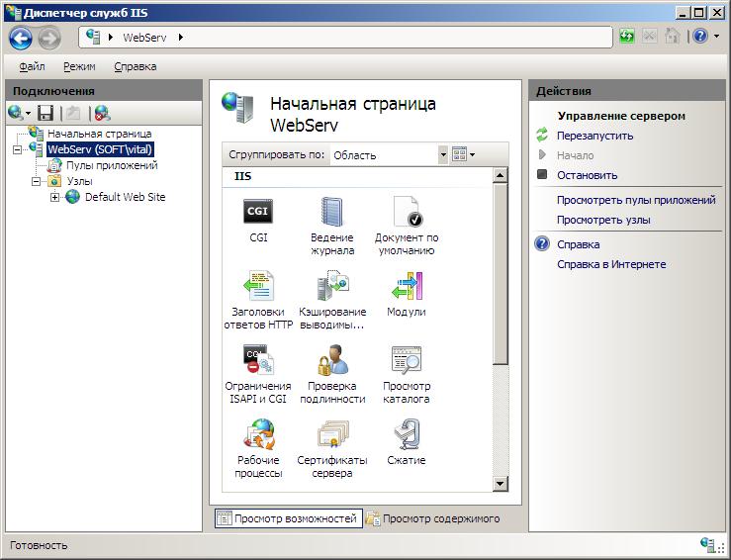Click scrollbar up arrow in features list
Viewport: 731px width, 560px height.
click(500, 175)
